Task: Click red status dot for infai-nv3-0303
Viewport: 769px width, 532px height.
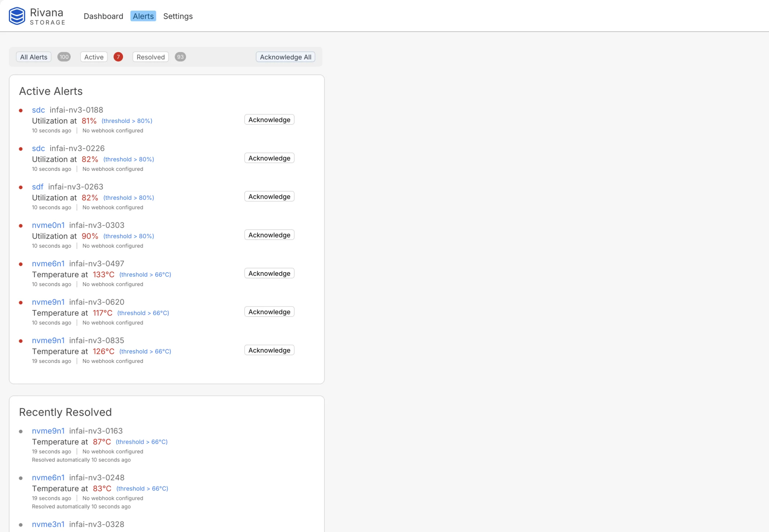Action: tap(21, 226)
